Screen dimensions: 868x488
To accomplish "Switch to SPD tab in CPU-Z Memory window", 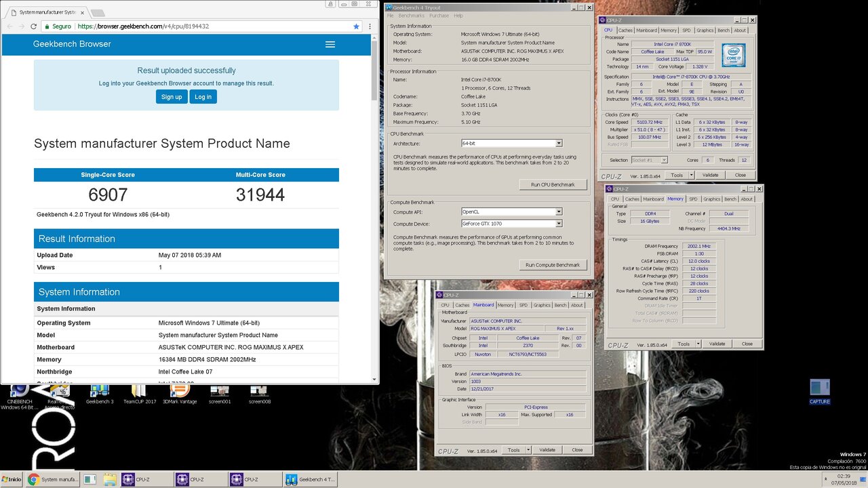I will tap(693, 199).
